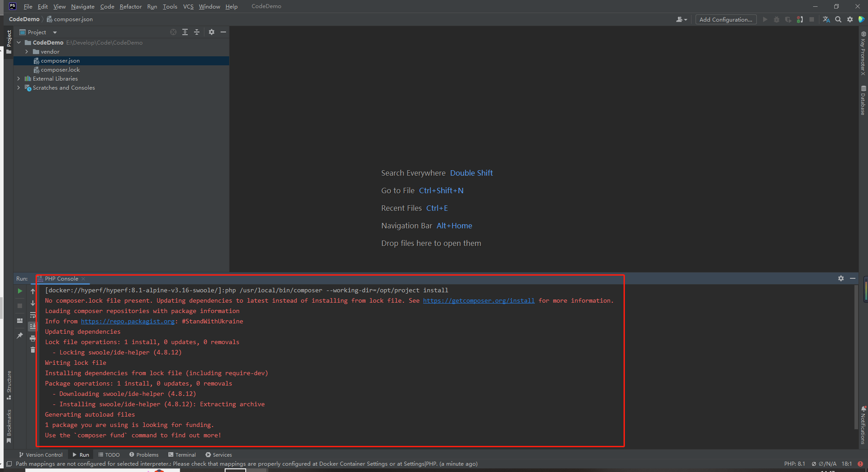
Task: Open Search Everywhere magnifier icon
Action: pos(838,19)
